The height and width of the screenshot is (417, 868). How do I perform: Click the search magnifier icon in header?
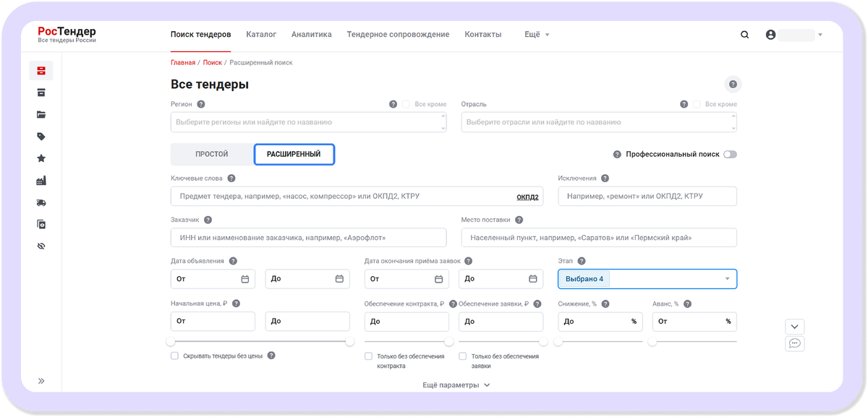tap(744, 35)
